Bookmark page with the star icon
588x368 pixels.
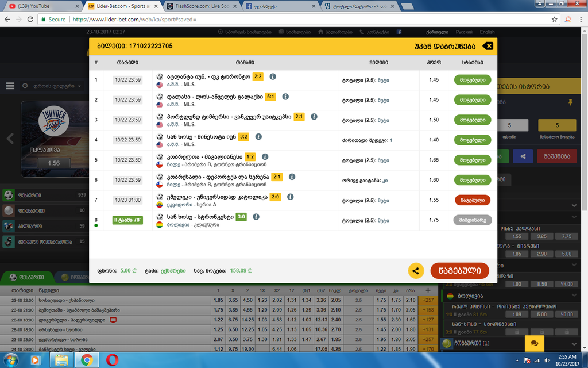555,19
